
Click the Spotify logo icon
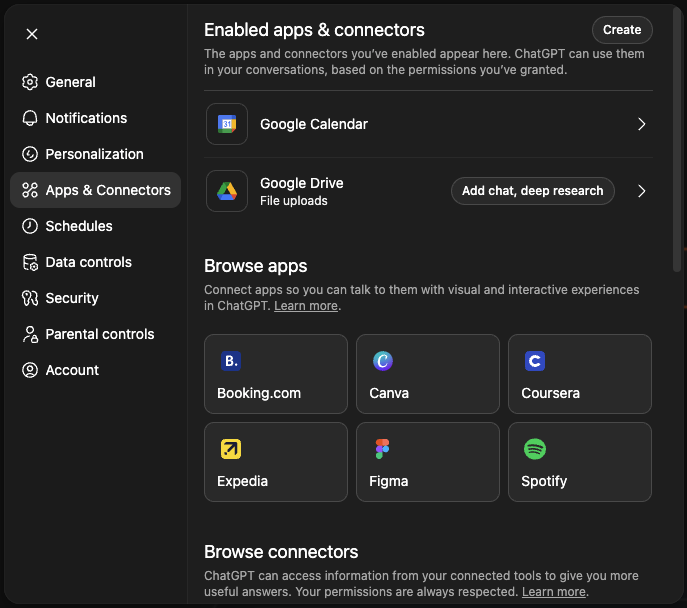pyautogui.click(x=535, y=449)
